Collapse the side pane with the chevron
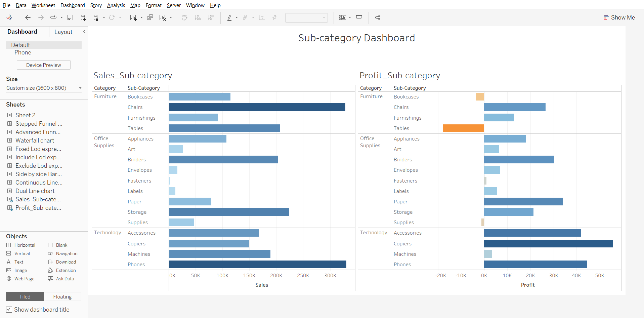644x318 pixels. coord(84,32)
